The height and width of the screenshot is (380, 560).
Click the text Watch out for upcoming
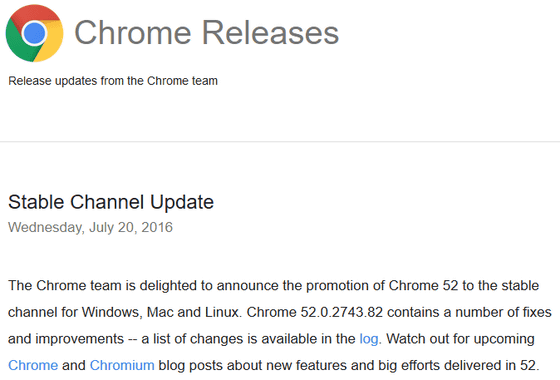(x=460, y=339)
